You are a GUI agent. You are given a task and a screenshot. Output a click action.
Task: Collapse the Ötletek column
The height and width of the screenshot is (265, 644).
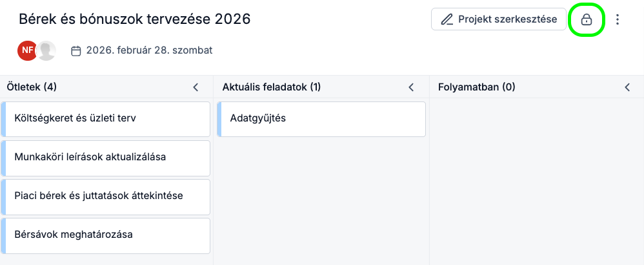click(196, 87)
